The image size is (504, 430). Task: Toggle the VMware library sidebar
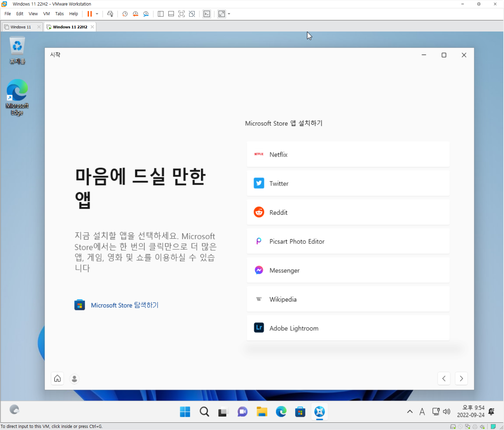point(161,14)
